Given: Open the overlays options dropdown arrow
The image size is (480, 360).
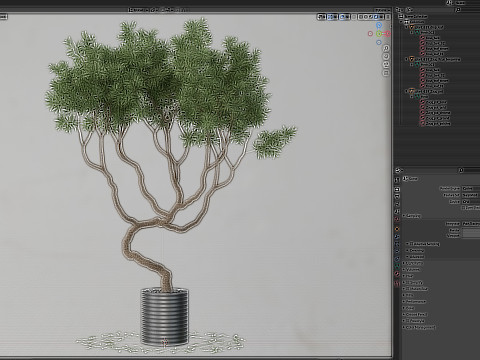Looking at the screenshot, I should coord(347,17).
